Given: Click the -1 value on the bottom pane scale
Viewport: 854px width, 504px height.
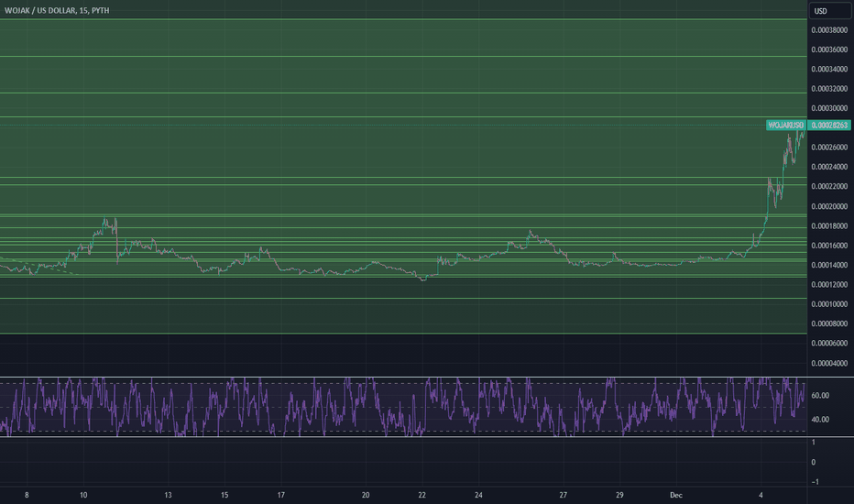Looking at the screenshot, I should click(815, 482).
